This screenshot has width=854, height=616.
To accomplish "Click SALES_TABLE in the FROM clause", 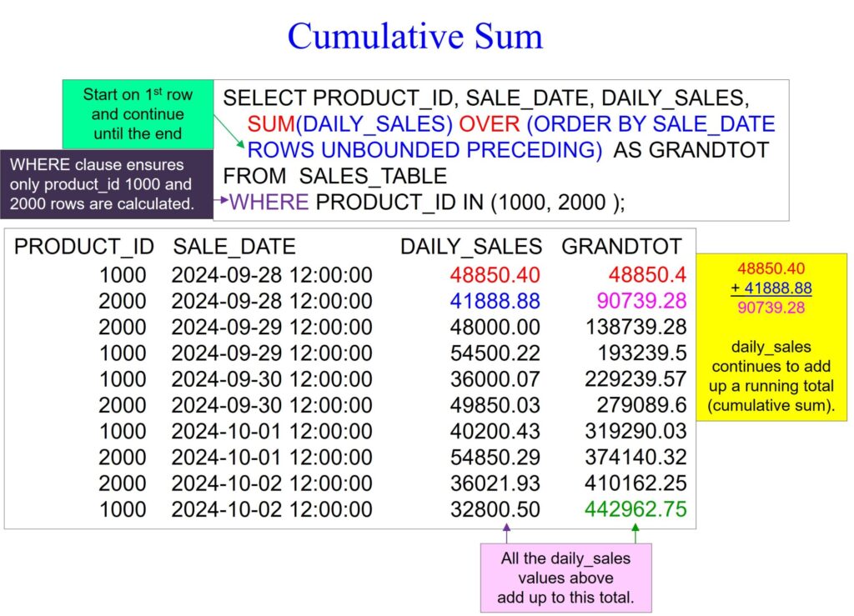I will click(373, 176).
